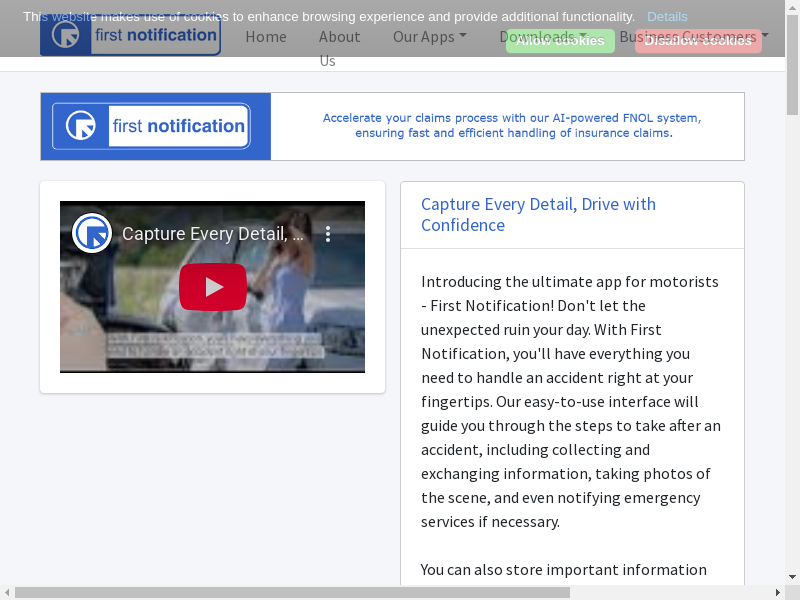800x600 pixels.
Task: Open the video's three-dot more options menu
Action: (327, 234)
